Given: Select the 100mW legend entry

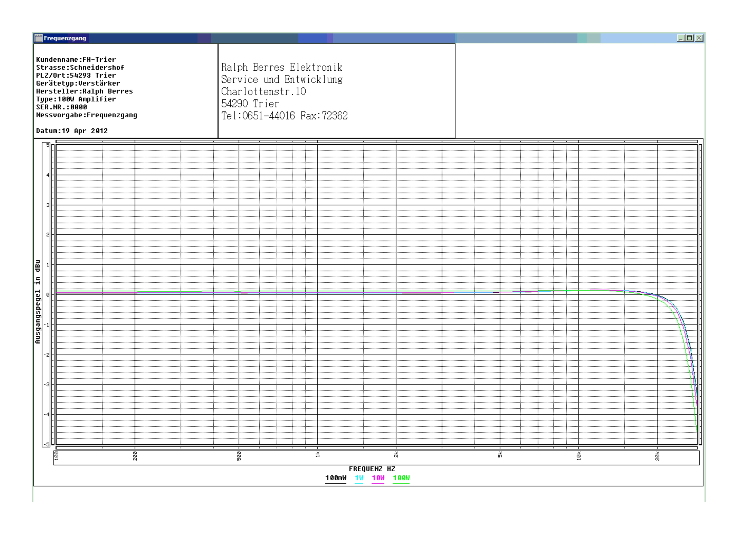Looking at the screenshot, I should 336,478.
